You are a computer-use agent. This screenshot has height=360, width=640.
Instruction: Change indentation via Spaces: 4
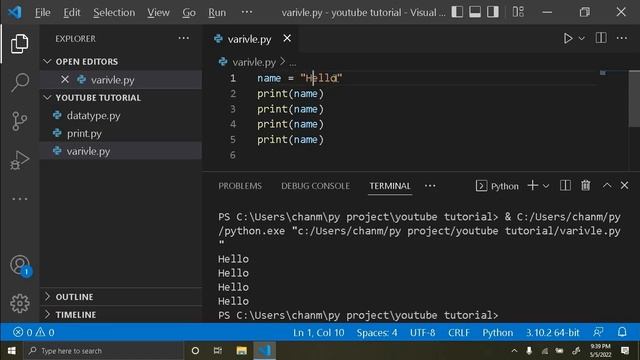pyautogui.click(x=377, y=333)
